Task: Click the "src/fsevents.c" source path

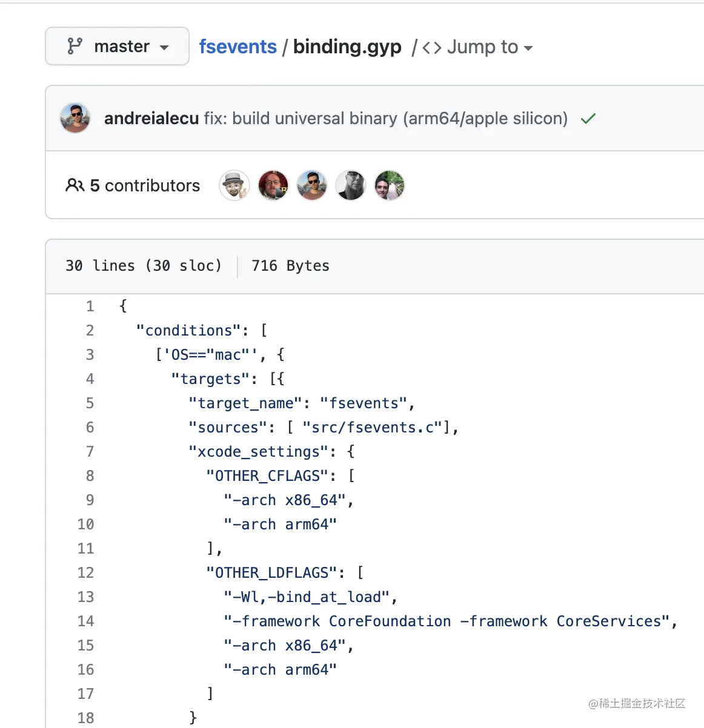Action: tap(373, 428)
